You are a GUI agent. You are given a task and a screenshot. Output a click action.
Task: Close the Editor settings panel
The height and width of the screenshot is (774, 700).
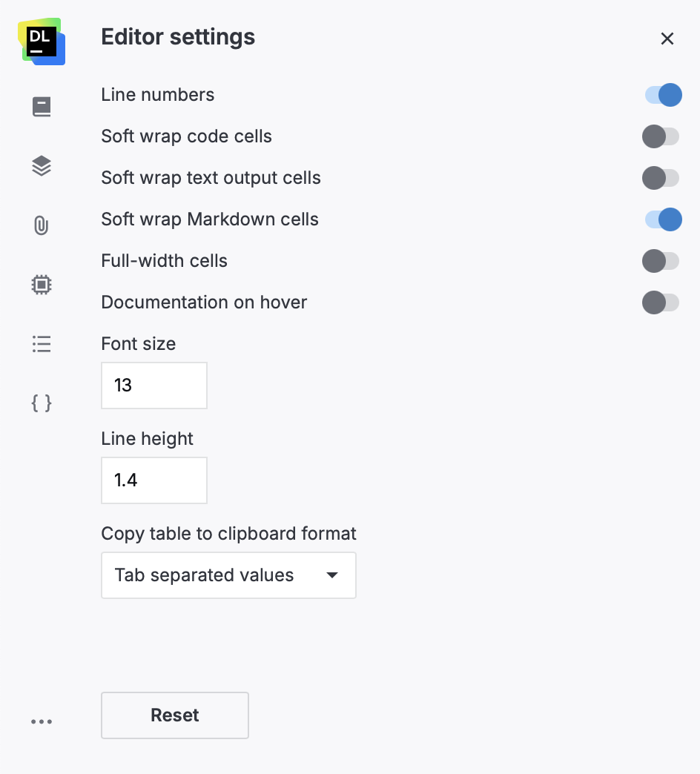(667, 39)
